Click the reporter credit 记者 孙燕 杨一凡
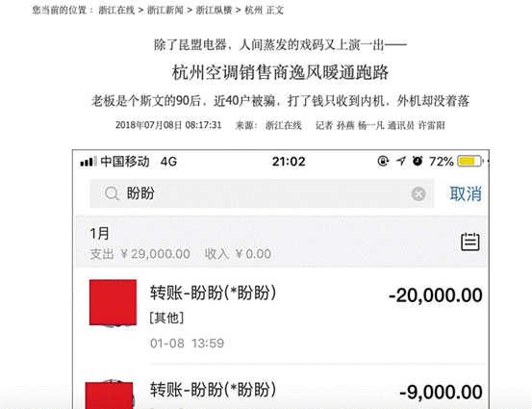 [350, 125]
